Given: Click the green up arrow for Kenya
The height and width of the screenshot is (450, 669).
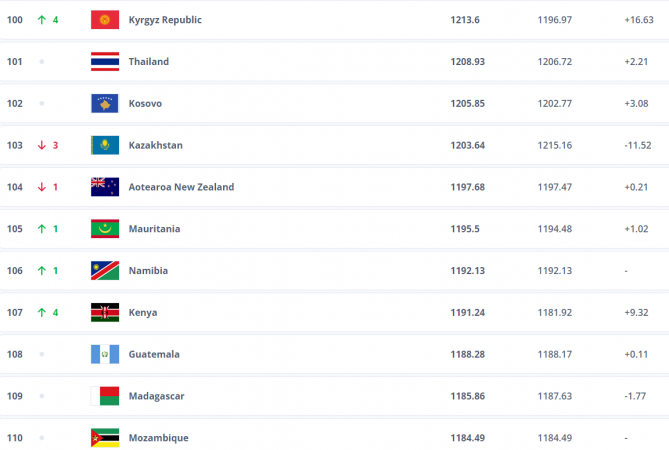Looking at the screenshot, I should [42, 312].
